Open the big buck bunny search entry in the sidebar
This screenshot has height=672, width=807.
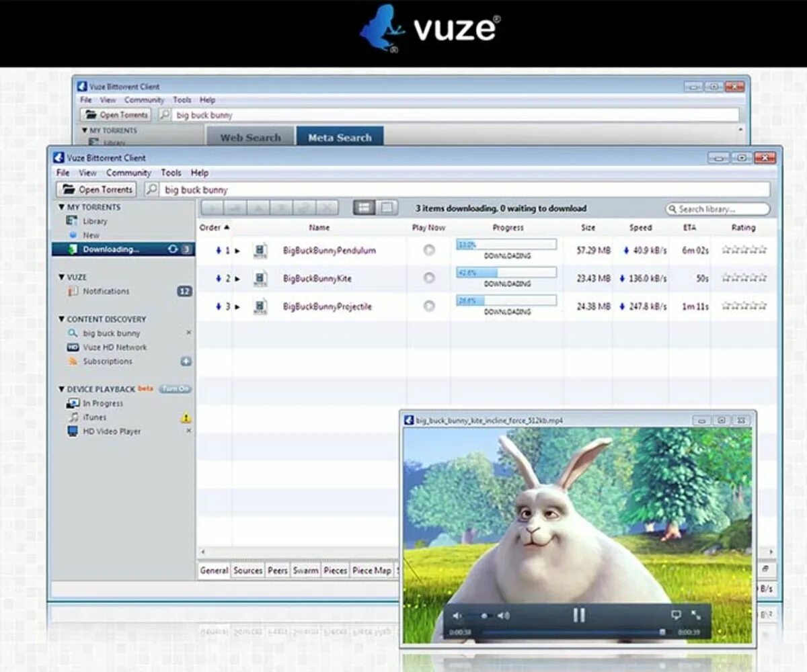pyautogui.click(x=111, y=333)
